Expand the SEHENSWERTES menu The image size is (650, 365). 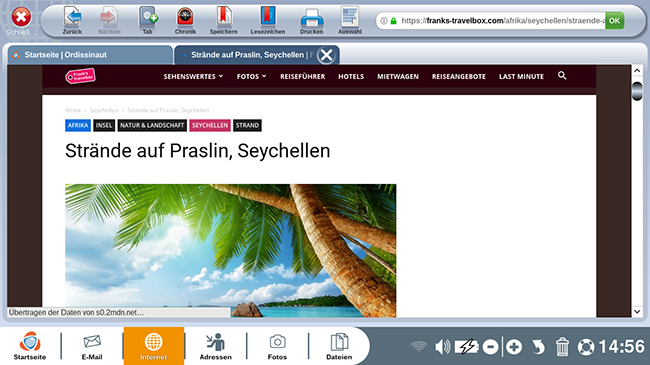coord(193,76)
